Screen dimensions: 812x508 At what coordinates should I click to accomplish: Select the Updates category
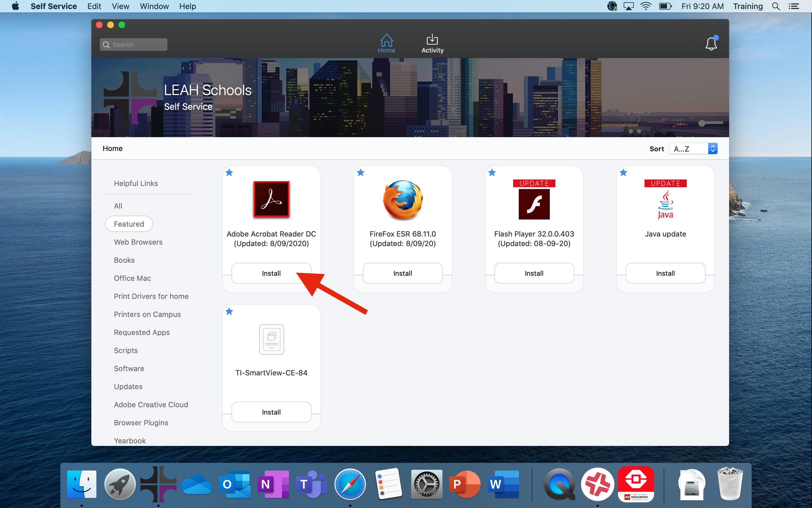point(128,386)
